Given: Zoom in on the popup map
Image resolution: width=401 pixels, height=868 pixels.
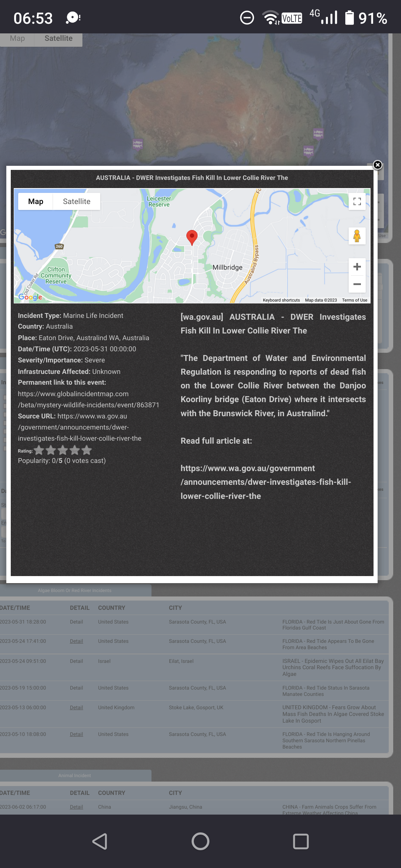Looking at the screenshot, I should coord(357,267).
